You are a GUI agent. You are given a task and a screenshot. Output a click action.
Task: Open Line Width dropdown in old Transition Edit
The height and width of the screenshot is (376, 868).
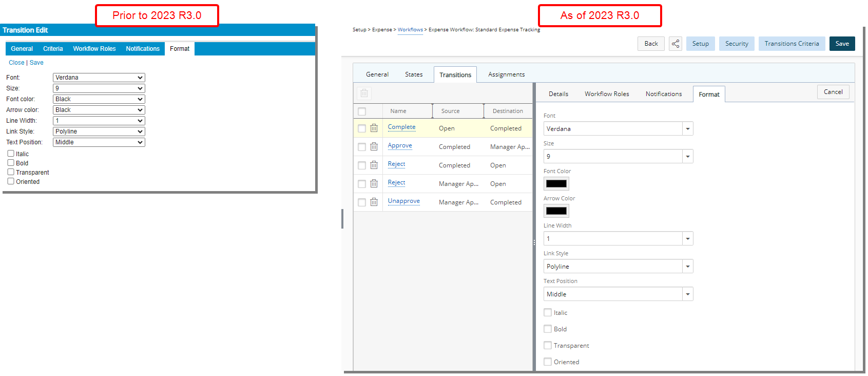(99, 121)
